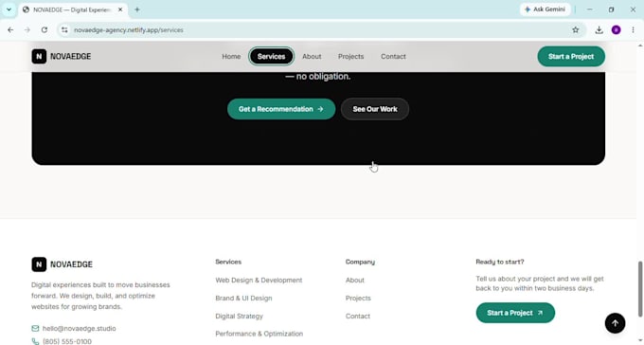The height and width of the screenshot is (345, 644).
Task: Click the phone icon beside (805) 555-0100
Action: 35,341
